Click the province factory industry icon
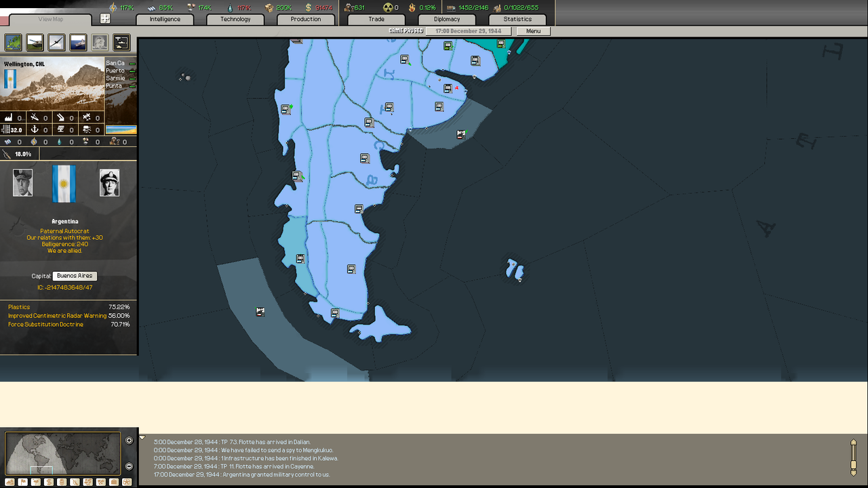Viewport: 868px width, 488px height. click(x=7, y=118)
